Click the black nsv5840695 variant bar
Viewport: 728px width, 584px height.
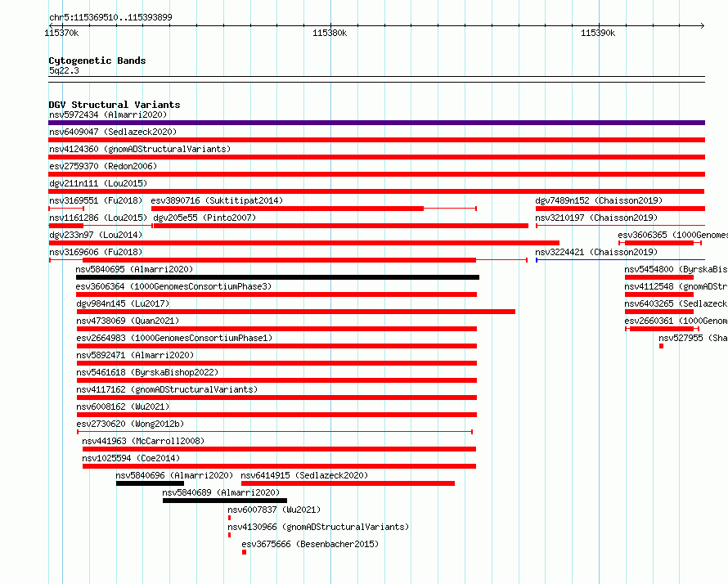277,277
